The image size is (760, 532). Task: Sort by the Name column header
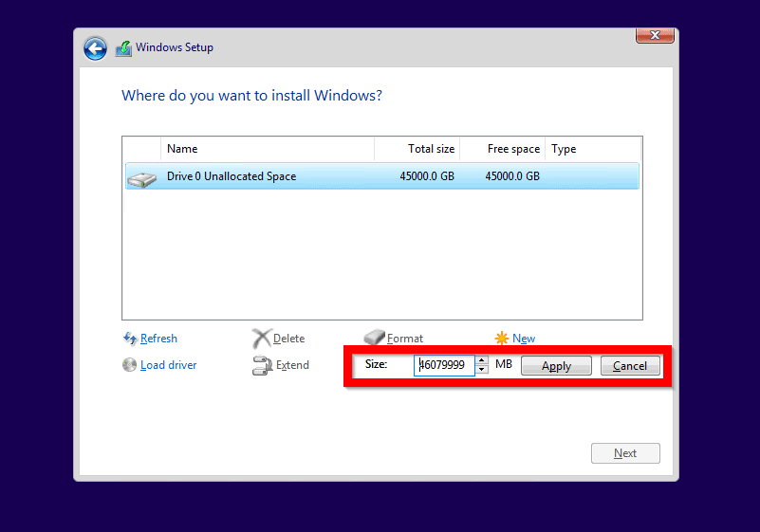point(268,149)
